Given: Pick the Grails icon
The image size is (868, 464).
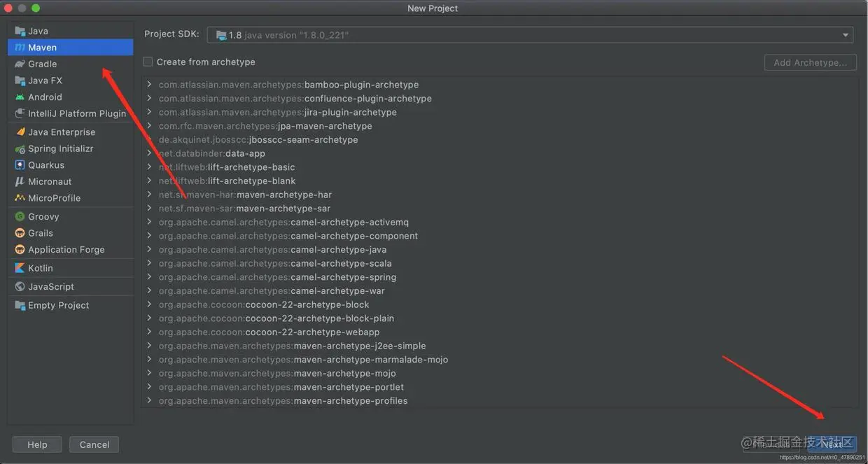Looking at the screenshot, I should 20,233.
